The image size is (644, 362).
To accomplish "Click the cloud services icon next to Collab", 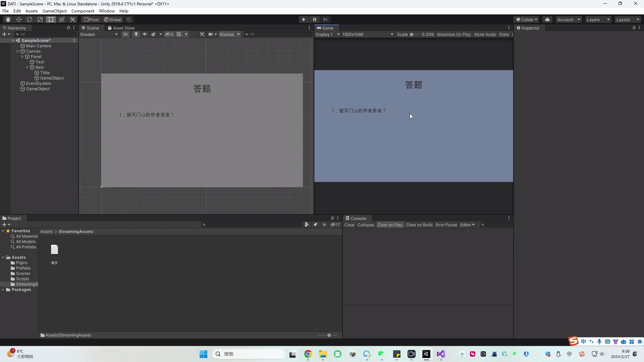I will 547,19.
